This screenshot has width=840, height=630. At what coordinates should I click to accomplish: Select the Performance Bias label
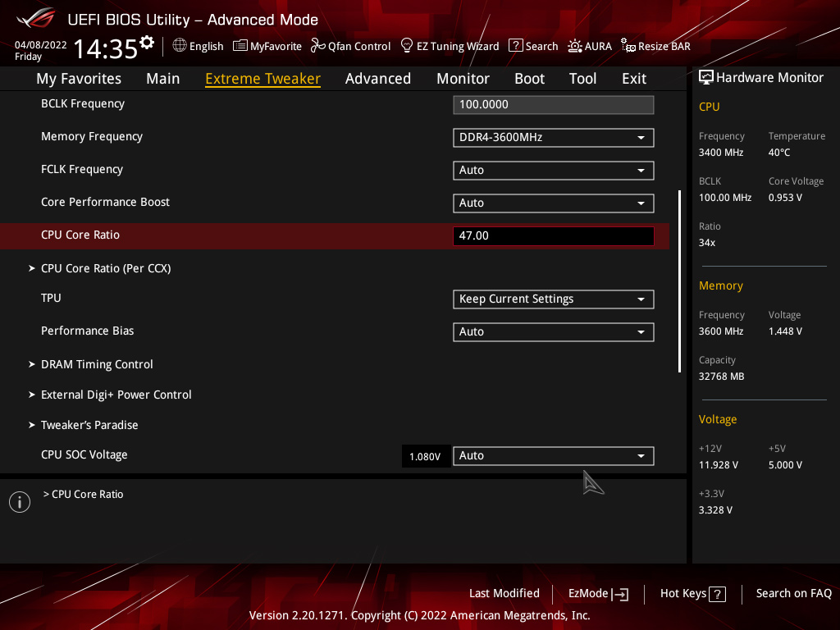[x=87, y=331]
